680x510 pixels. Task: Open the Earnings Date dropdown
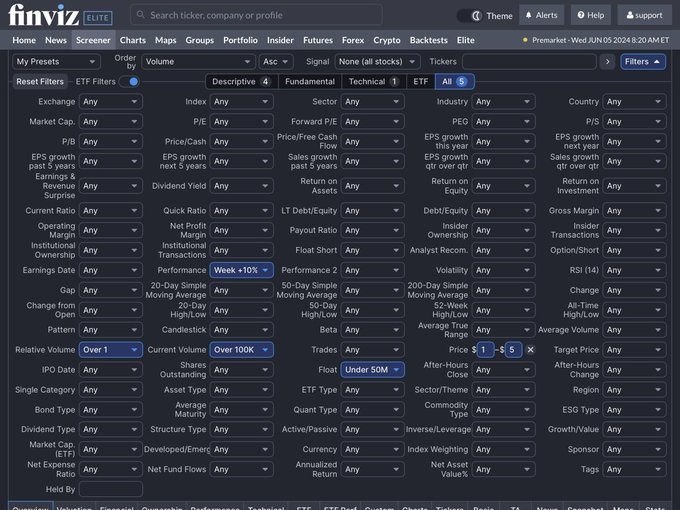[x=111, y=270]
